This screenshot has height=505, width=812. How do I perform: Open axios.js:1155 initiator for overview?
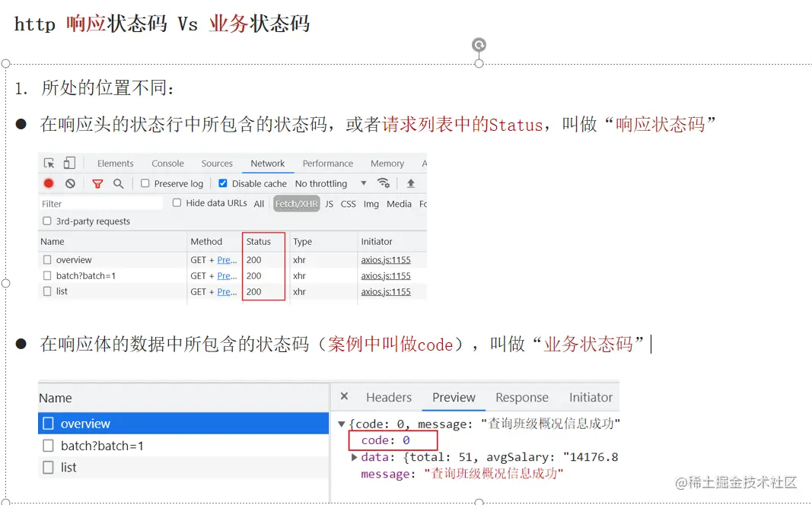[x=386, y=260]
